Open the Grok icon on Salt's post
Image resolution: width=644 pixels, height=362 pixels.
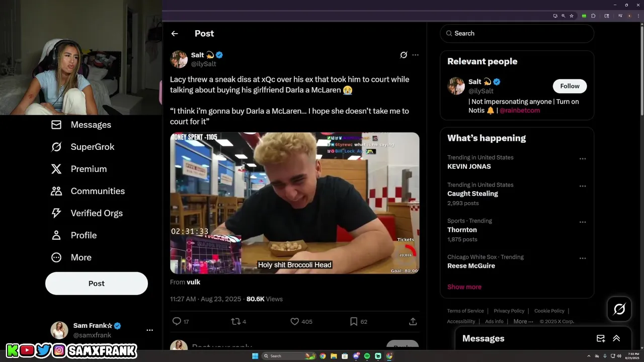(x=404, y=55)
